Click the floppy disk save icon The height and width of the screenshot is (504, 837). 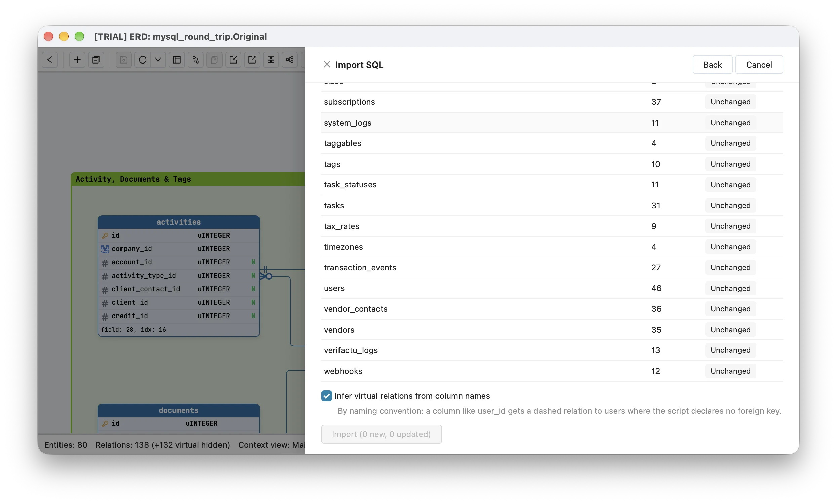pos(123,60)
